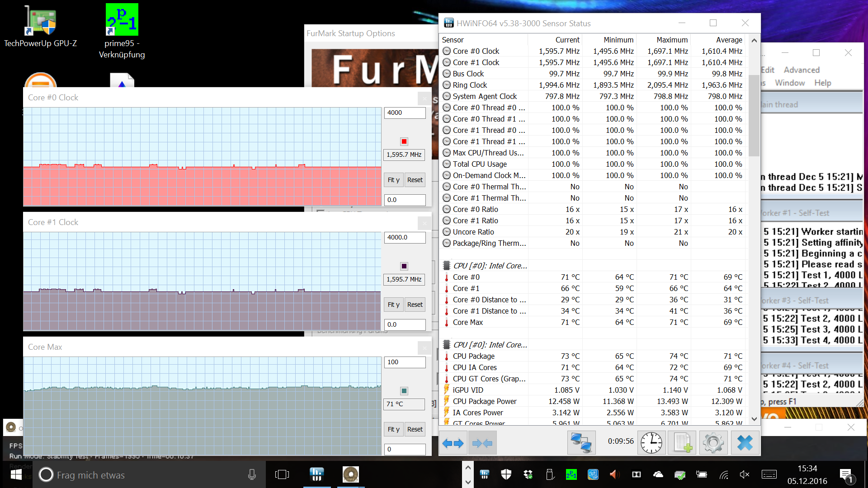The width and height of the screenshot is (868, 488).
Task: Click the red color swatch for Core #0 Clock
Action: click(404, 141)
